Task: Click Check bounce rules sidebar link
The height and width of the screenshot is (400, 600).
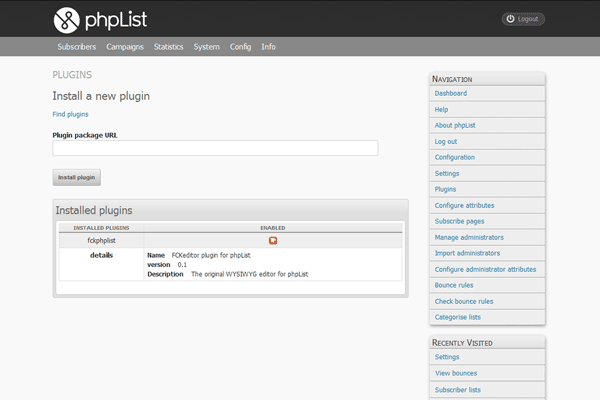Action: pos(464,301)
